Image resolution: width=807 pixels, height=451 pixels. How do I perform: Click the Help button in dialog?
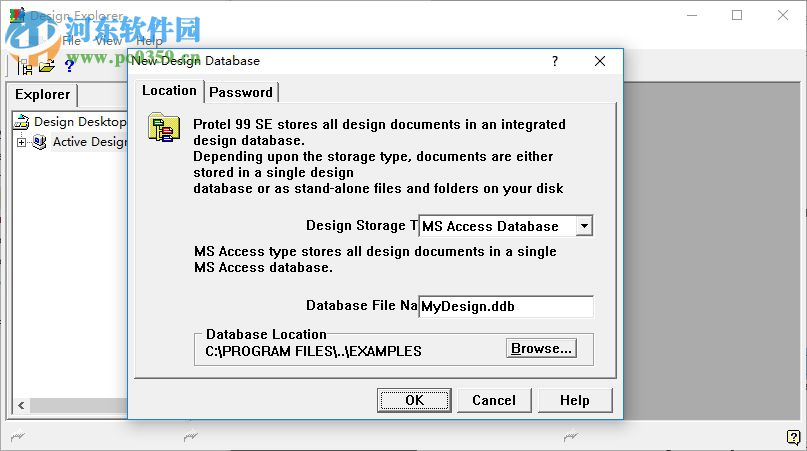coord(574,400)
